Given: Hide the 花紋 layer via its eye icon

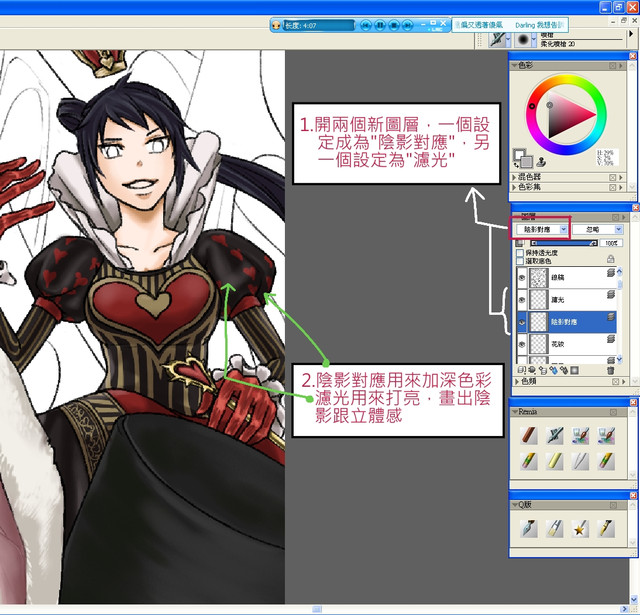Looking at the screenshot, I should [522, 344].
